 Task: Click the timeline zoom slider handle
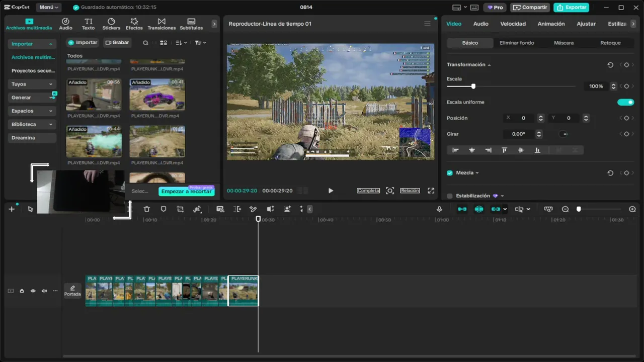pos(579,209)
